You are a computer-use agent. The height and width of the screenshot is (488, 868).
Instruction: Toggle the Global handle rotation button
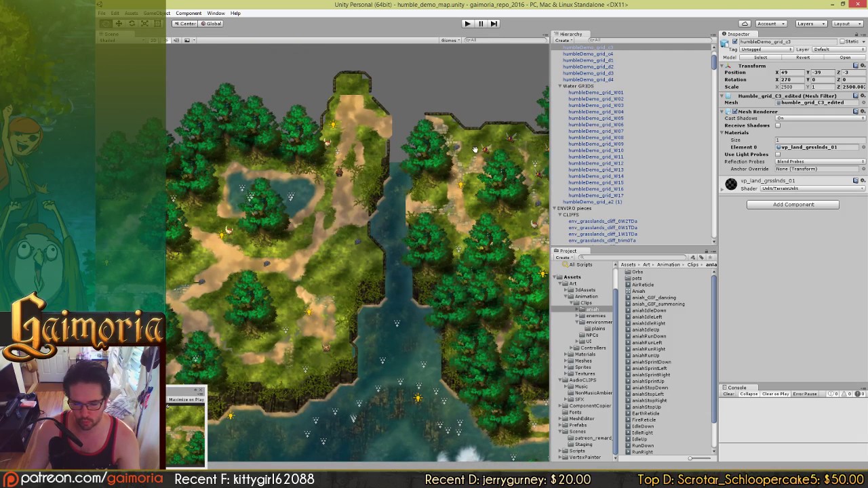(211, 24)
